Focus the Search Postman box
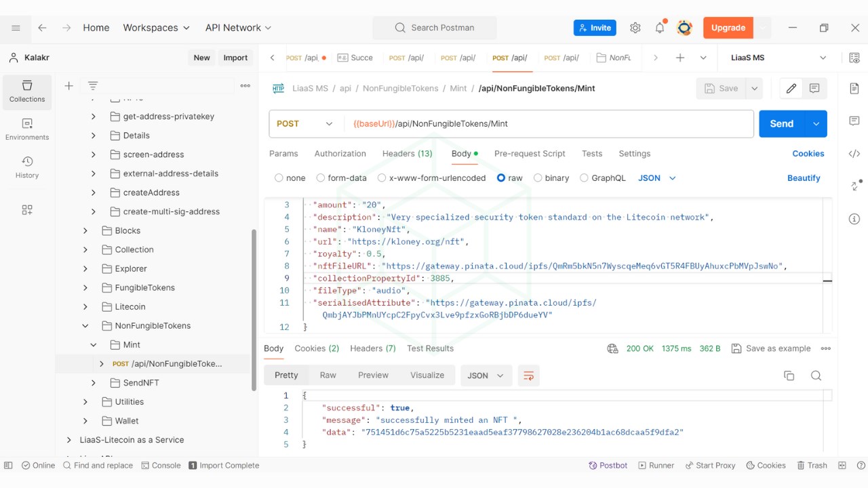The height and width of the screenshot is (488, 868). coord(435,28)
